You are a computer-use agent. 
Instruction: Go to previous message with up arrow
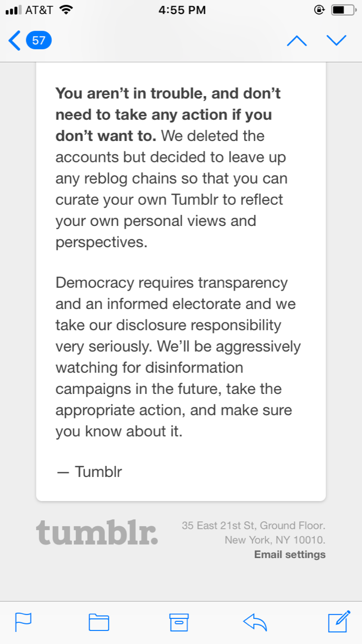297,40
